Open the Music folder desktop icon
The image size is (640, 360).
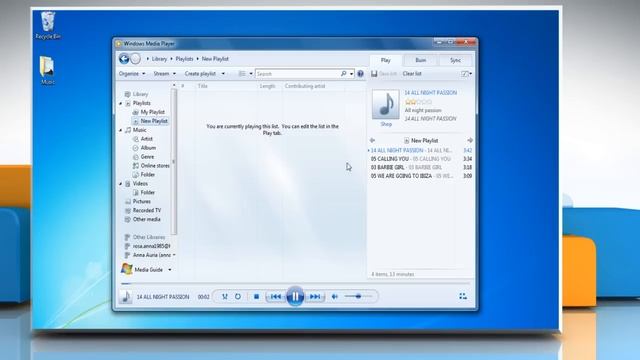(x=47, y=70)
